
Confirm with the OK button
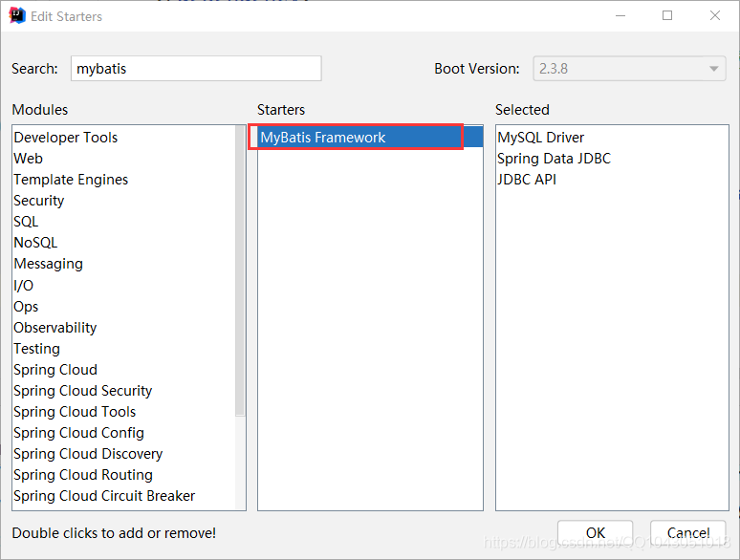pyautogui.click(x=595, y=532)
